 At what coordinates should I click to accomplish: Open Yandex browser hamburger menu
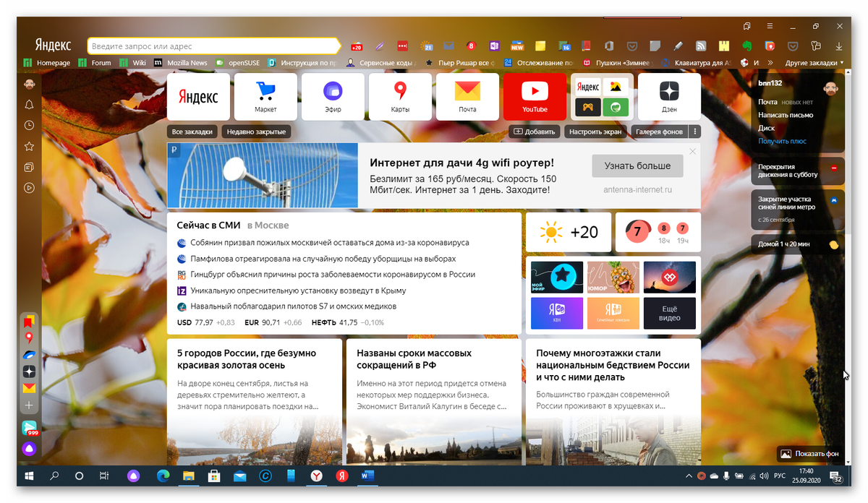770,26
